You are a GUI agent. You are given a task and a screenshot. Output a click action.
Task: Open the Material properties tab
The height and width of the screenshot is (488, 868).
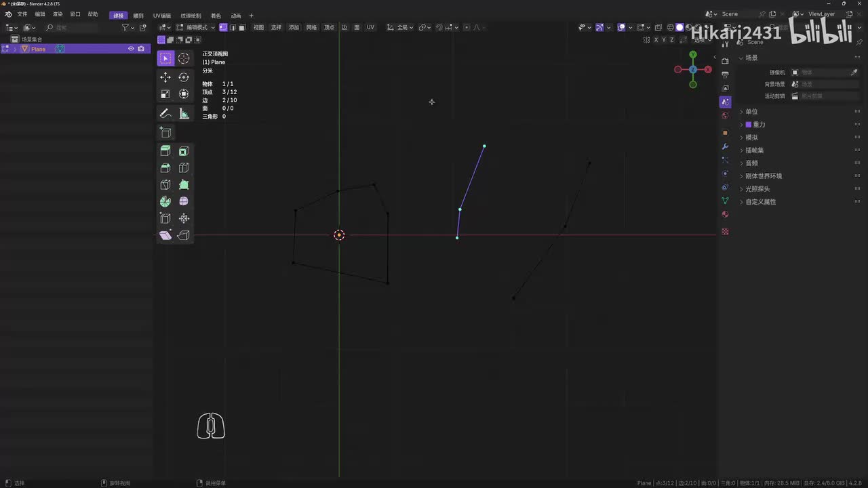[x=725, y=214]
